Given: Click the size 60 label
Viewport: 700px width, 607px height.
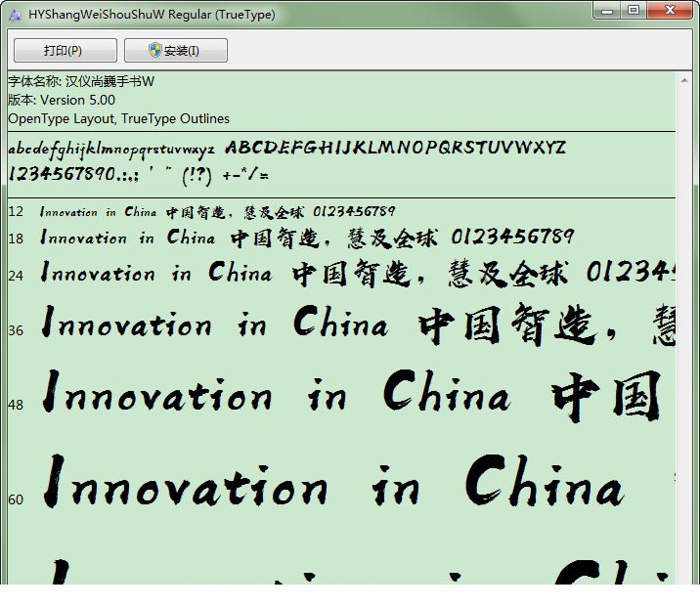Looking at the screenshot, I should click(16, 499).
